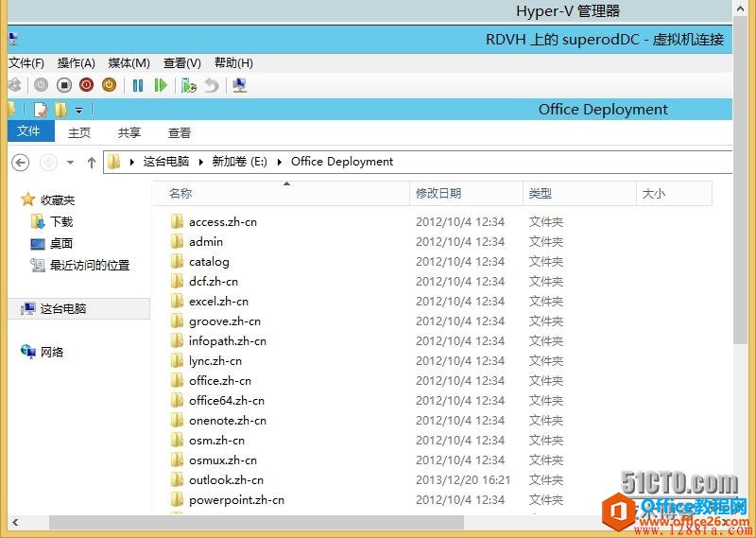This screenshot has height=538, width=756.
Task: Click the Forward arrow navigation button
Action: pos(48,162)
